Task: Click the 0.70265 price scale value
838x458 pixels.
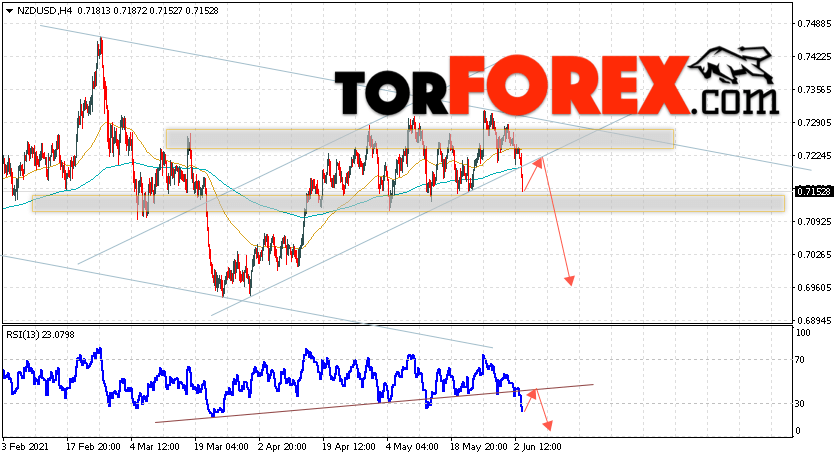Action: pos(814,254)
